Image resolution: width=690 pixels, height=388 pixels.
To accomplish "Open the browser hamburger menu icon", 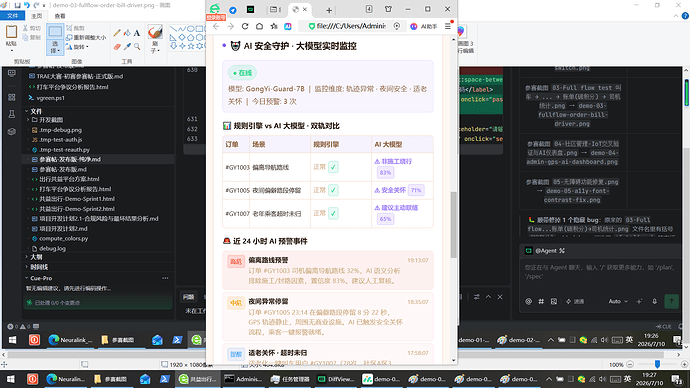I will click(448, 26).
